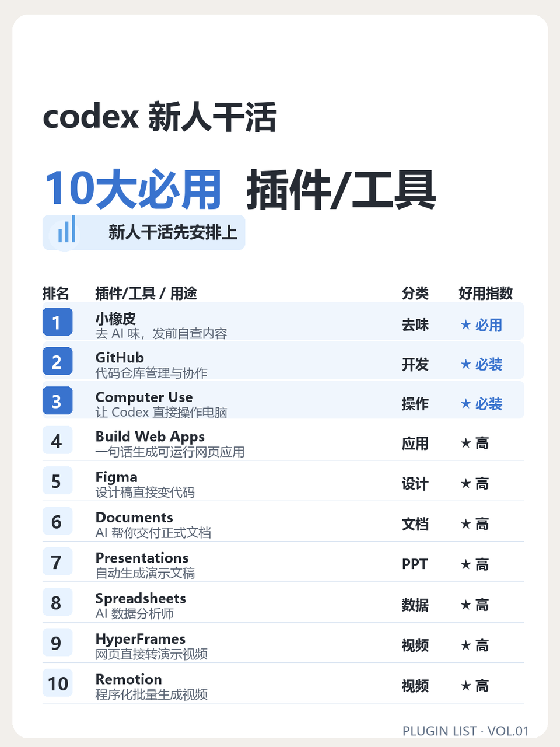
Task: Select the 'Build Web Apps' plugin name
Action: [x=150, y=437]
